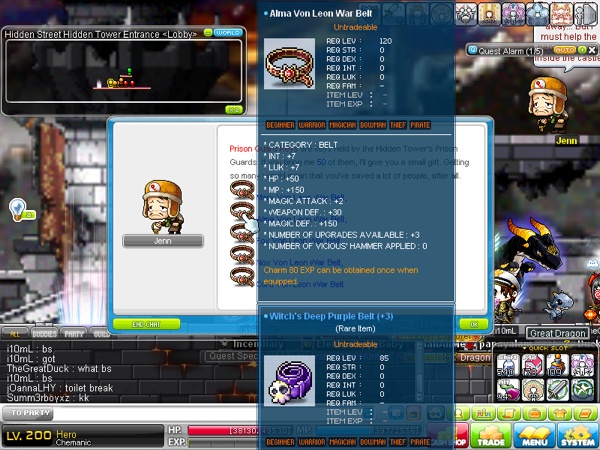The width and height of the screenshot is (600, 450).
Task: Click OK in the NPC dialog
Action: tap(474, 324)
